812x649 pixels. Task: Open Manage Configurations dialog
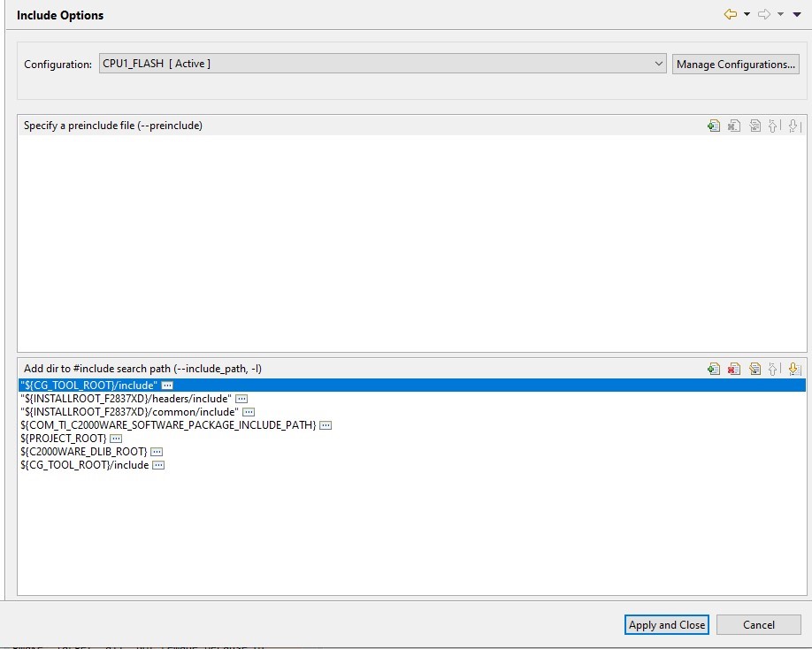click(x=735, y=63)
